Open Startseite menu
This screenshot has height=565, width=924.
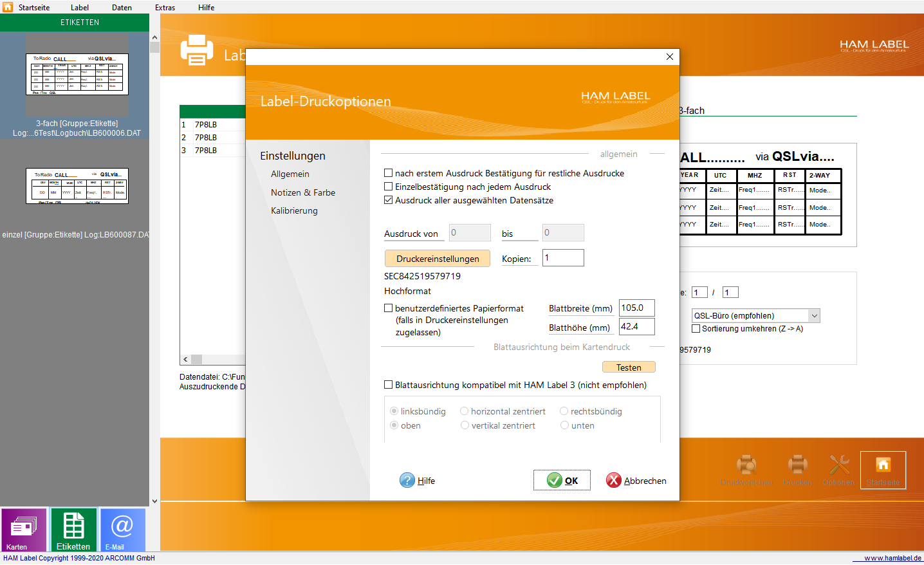point(34,8)
